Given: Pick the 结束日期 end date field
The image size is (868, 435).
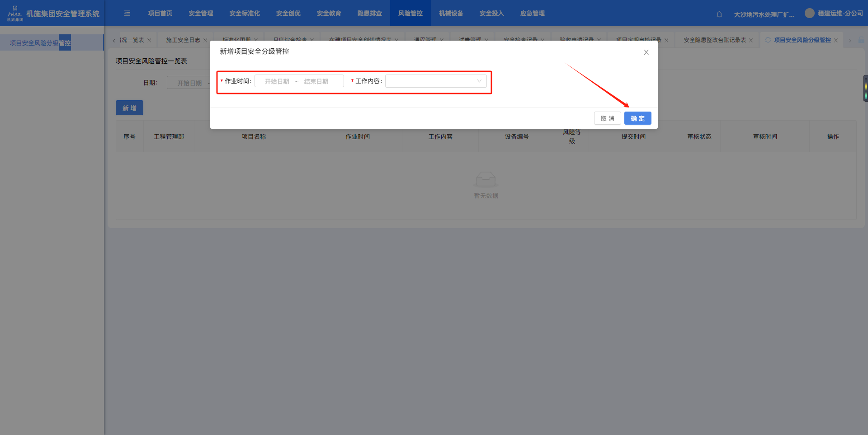Looking at the screenshot, I should click(x=316, y=81).
